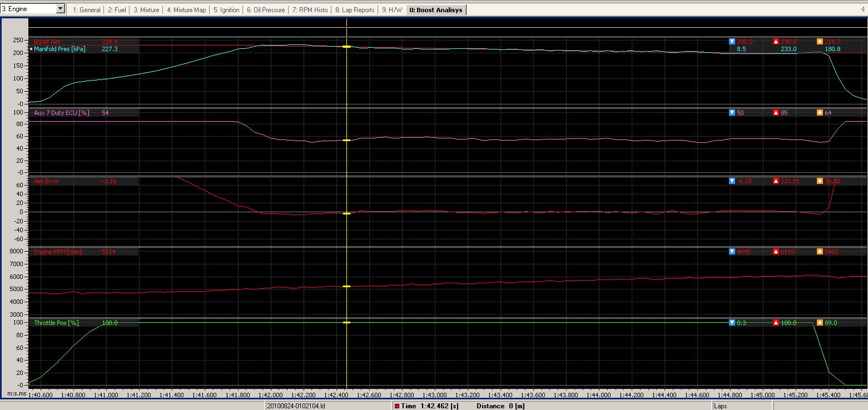Switch to the '4: Mixture Map' tab

tap(186, 10)
